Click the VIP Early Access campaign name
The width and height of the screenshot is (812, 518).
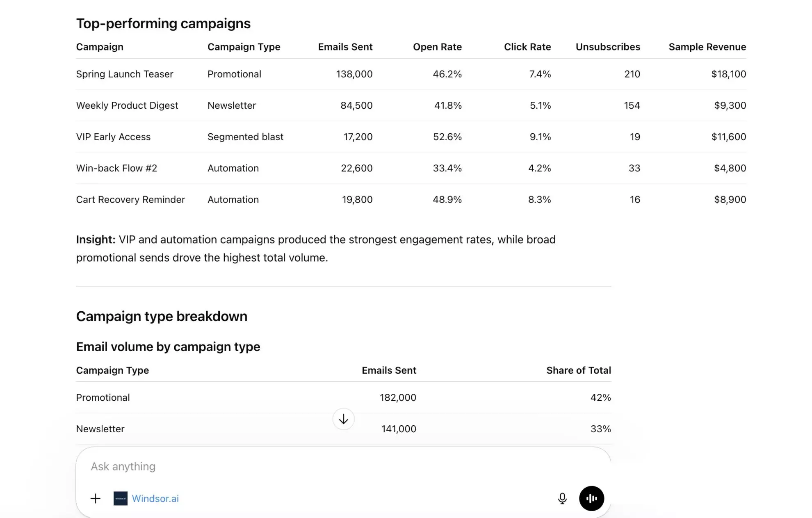tap(113, 137)
